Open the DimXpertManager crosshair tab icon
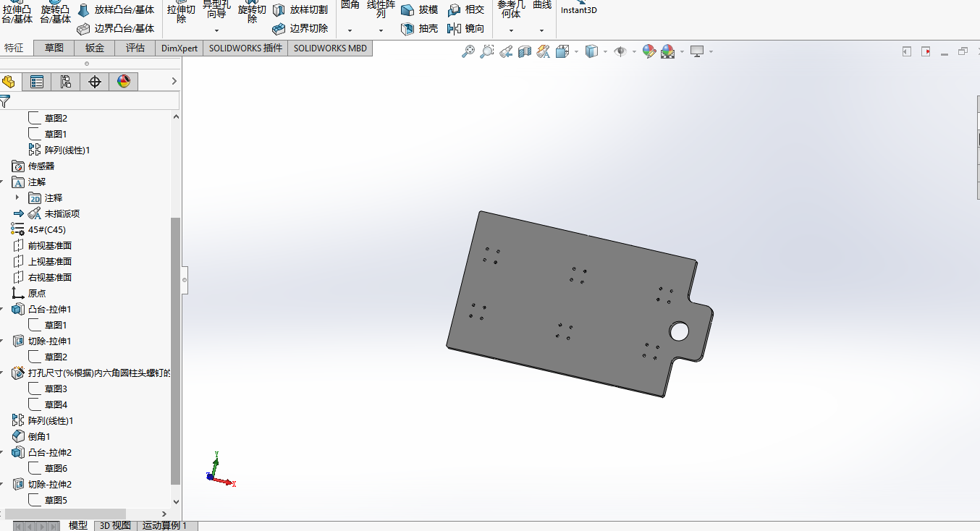 click(95, 82)
